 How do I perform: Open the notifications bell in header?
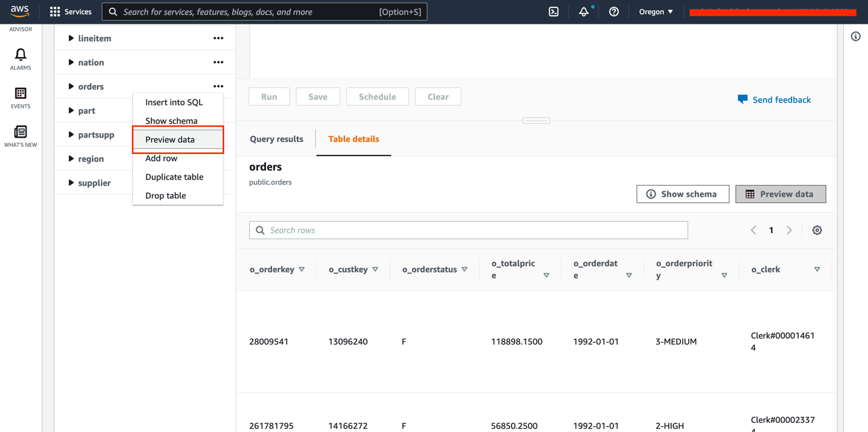tap(583, 12)
